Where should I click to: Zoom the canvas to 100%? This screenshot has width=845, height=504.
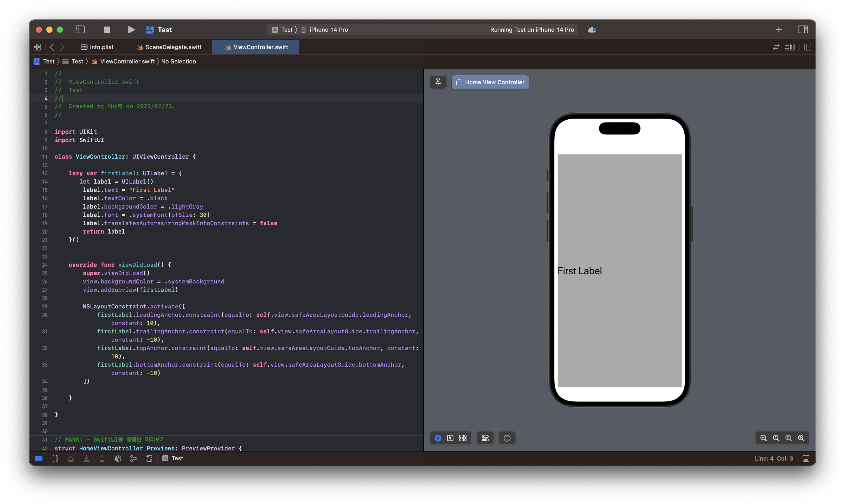[776, 438]
